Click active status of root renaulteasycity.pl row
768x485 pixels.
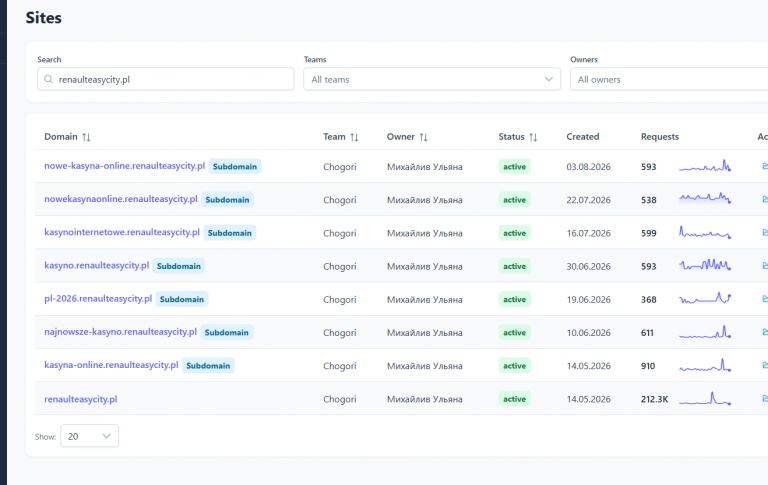514,399
